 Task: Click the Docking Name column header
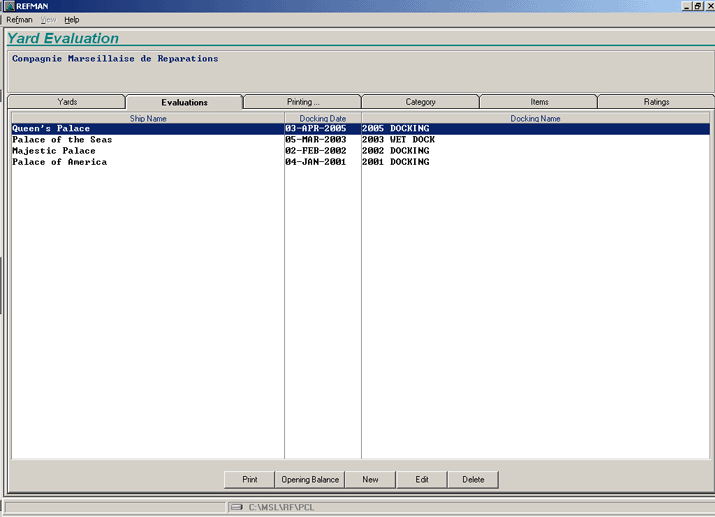click(x=535, y=118)
